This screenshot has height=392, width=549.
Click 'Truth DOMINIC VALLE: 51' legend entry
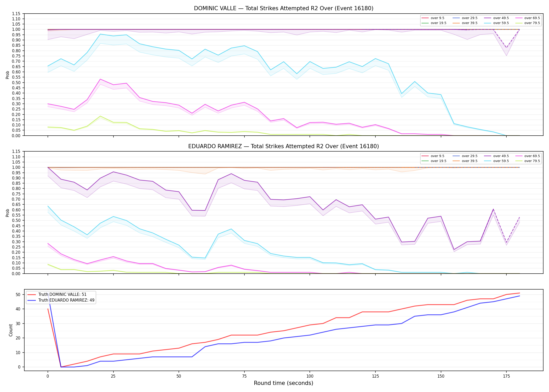(57, 295)
